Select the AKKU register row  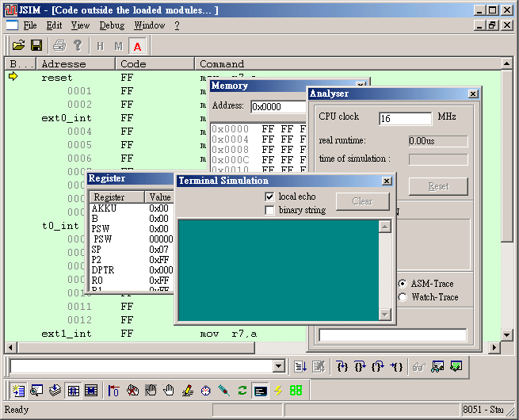click(x=132, y=208)
